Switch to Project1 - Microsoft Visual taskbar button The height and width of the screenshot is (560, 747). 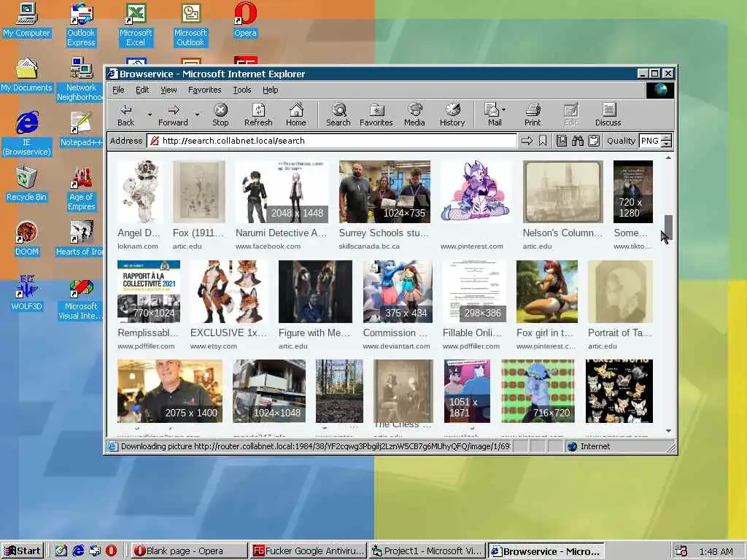(x=427, y=551)
